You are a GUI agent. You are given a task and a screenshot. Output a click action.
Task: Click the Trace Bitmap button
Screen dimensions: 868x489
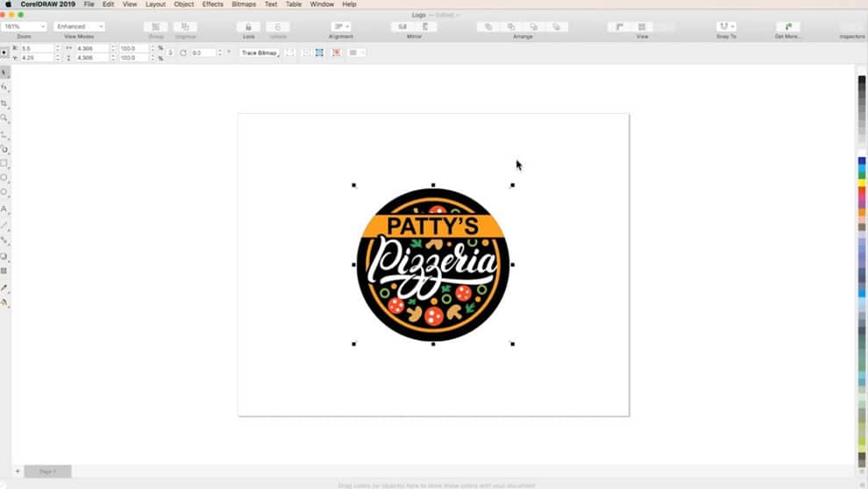260,53
